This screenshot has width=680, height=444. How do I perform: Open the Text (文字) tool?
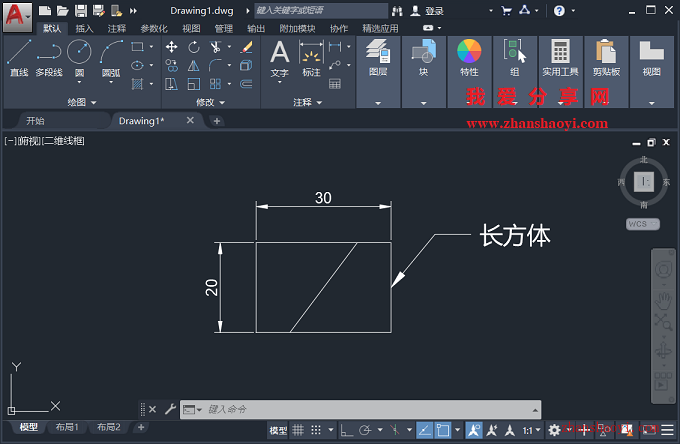pyautogui.click(x=280, y=59)
